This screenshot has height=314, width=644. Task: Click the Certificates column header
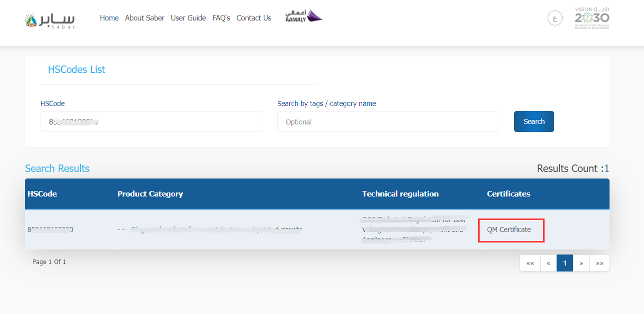click(x=509, y=194)
